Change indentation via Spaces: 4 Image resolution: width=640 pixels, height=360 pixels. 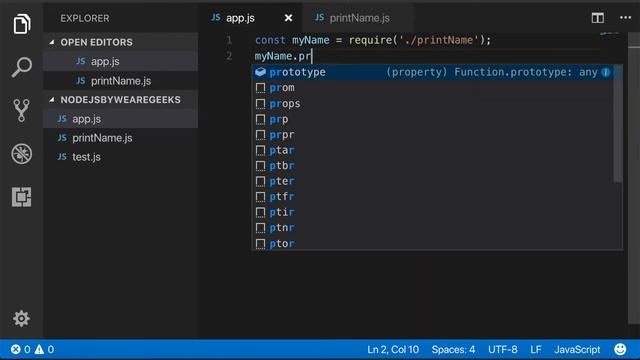[453, 350]
